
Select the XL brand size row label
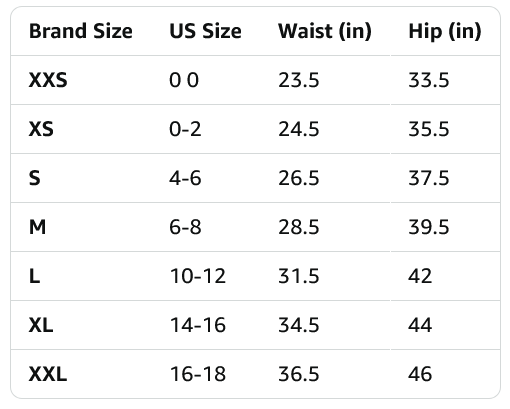click(x=41, y=325)
